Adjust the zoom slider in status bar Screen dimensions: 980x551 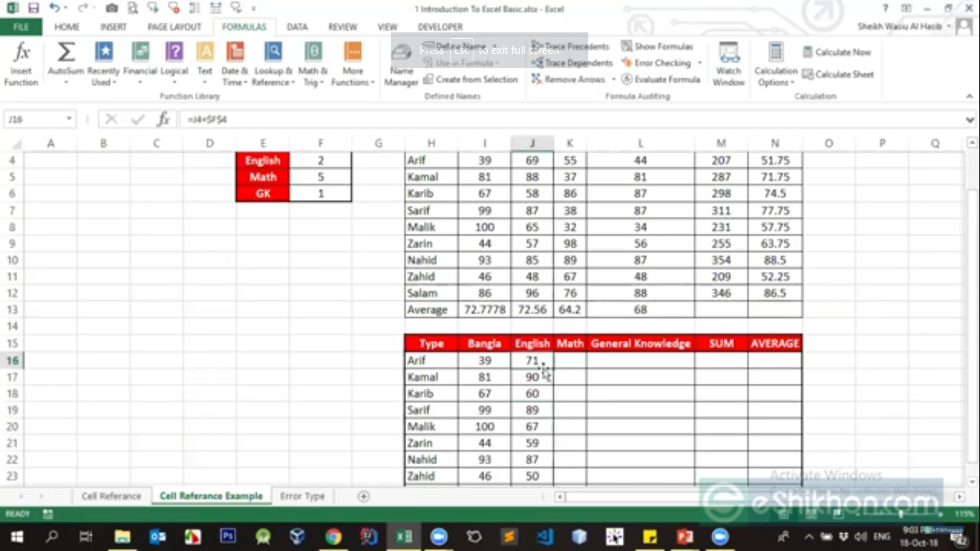[x=902, y=514]
